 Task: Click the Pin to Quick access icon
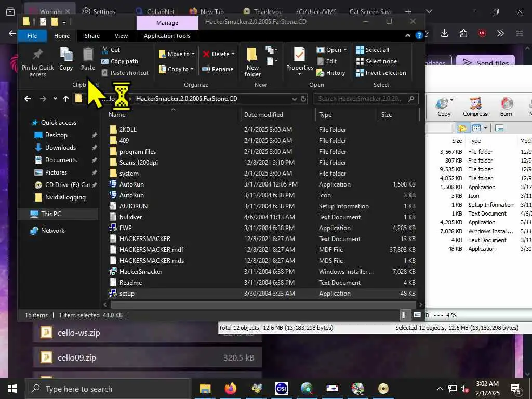pos(37,55)
